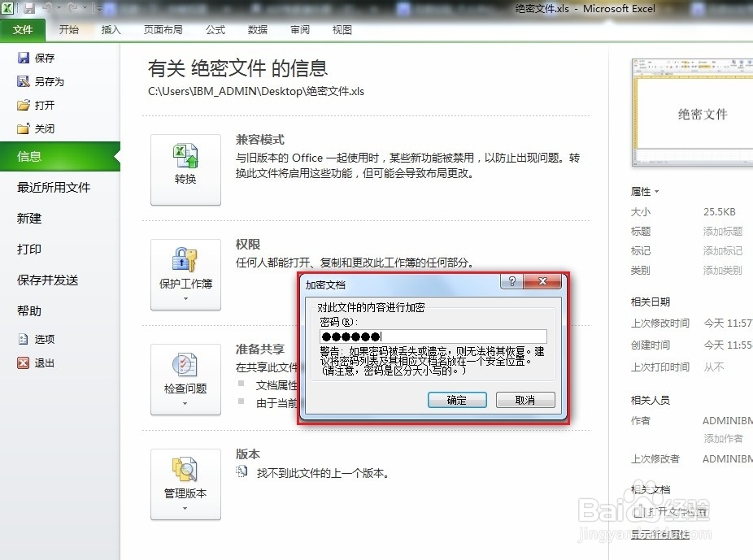Expand the 属性 dropdown
The width and height of the screenshot is (753, 560).
pos(645,192)
